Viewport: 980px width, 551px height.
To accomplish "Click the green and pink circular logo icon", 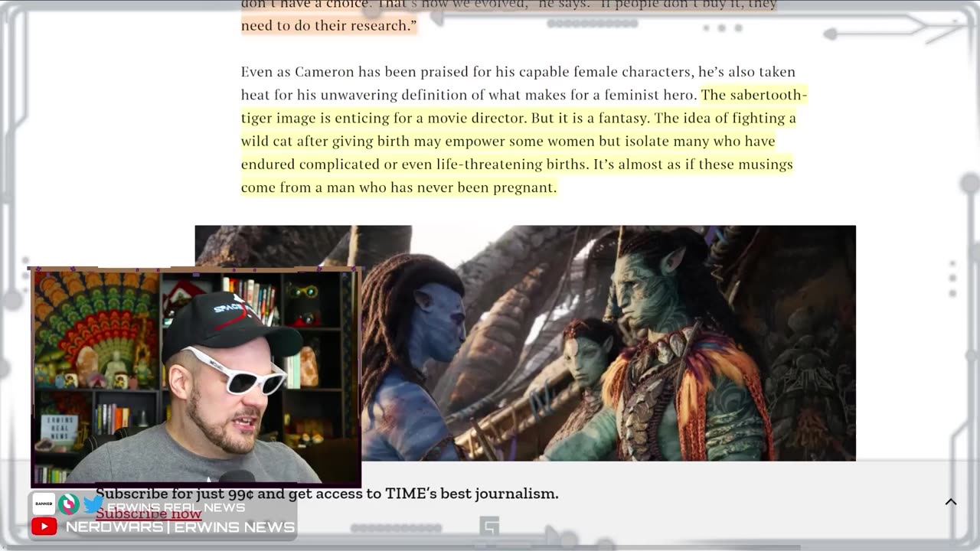I will [x=69, y=504].
